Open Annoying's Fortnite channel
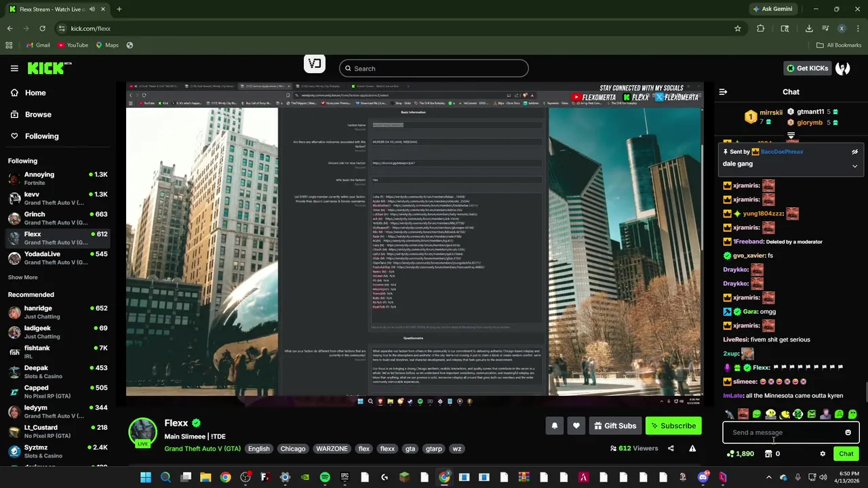The image size is (868, 488). point(58,179)
